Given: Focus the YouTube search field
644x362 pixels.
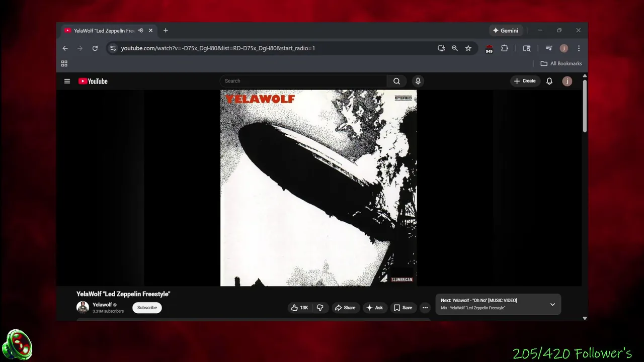Looking at the screenshot, I should point(303,81).
